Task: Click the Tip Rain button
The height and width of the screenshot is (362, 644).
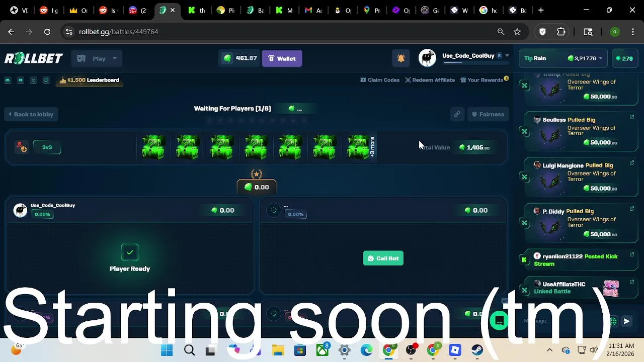Action: coord(535,58)
